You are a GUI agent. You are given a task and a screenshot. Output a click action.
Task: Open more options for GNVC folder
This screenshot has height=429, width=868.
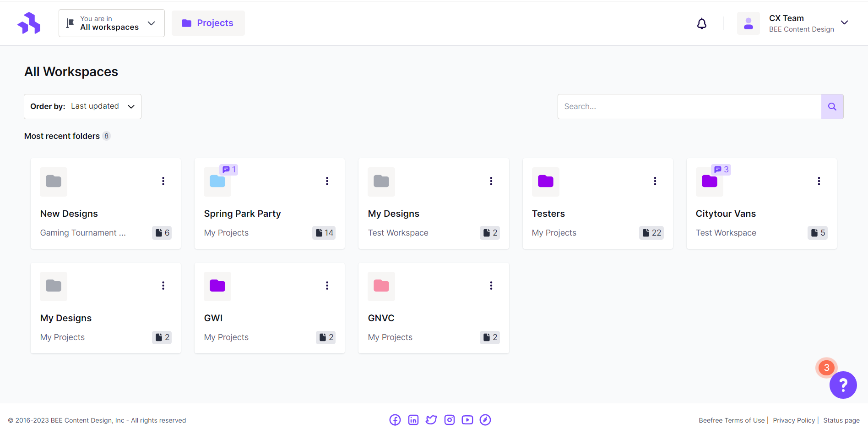(x=491, y=286)
